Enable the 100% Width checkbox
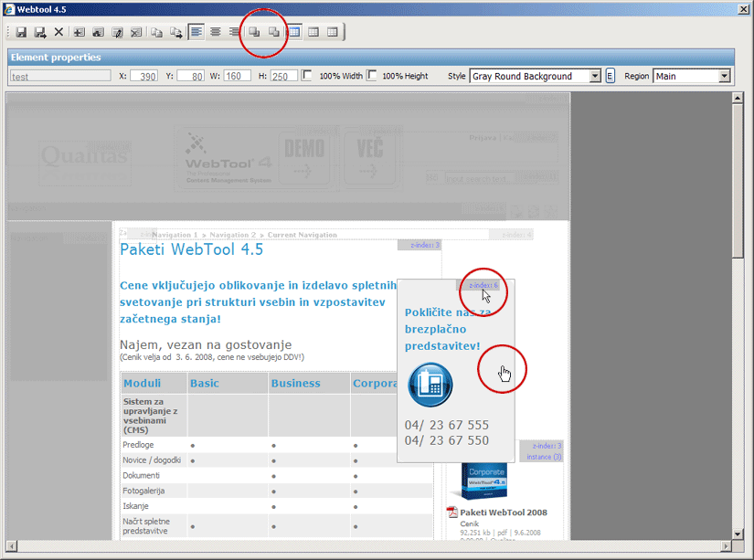Screen dimensions: 754x560 pyautogui.click(x=307, y=76)
